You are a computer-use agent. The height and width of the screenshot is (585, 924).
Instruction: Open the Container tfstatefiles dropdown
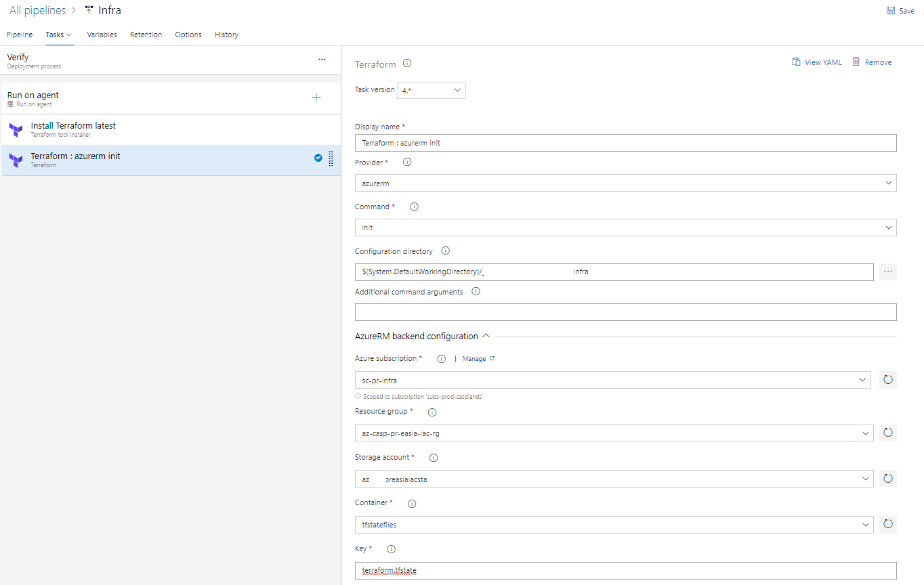[614, 524]
